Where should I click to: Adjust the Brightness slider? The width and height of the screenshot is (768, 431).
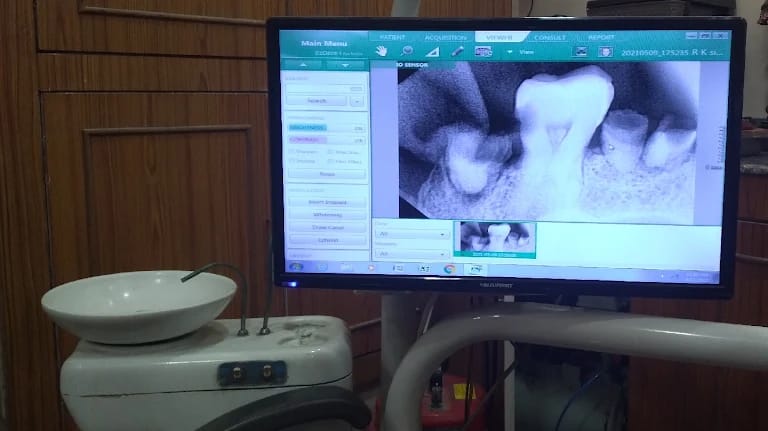(326, 128)
